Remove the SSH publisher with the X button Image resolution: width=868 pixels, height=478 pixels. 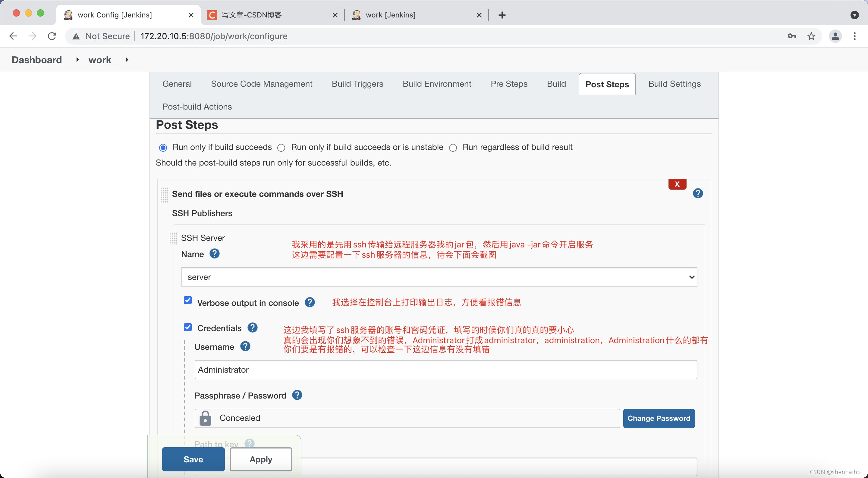pyautogui.click(x=677, y=184)
